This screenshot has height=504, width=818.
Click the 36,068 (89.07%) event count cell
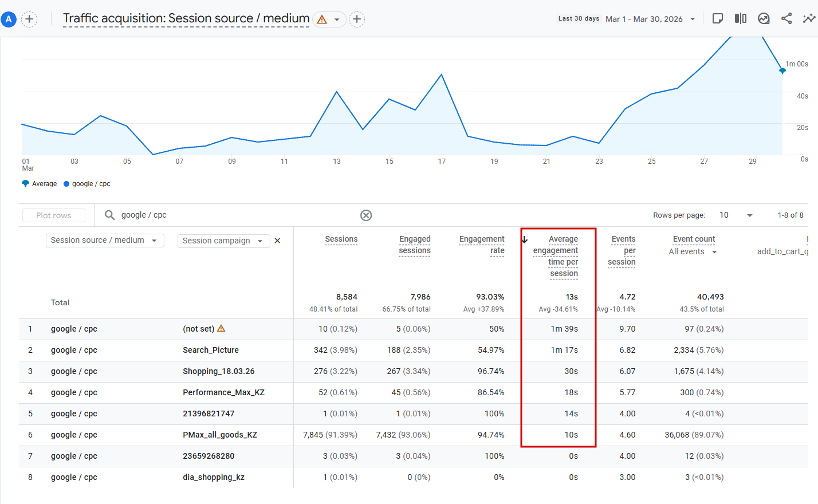click(694, 435)
